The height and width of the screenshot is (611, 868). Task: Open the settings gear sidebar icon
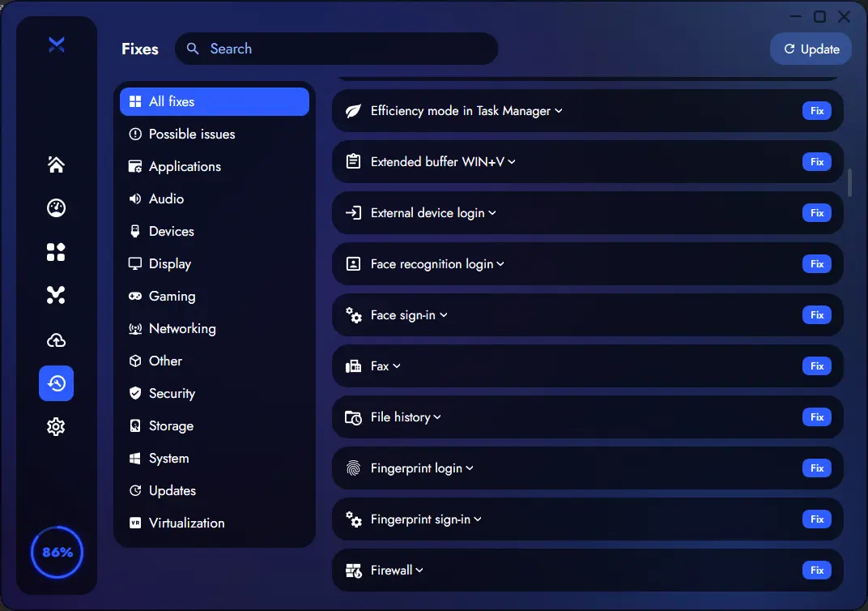[x=56, y=426]
